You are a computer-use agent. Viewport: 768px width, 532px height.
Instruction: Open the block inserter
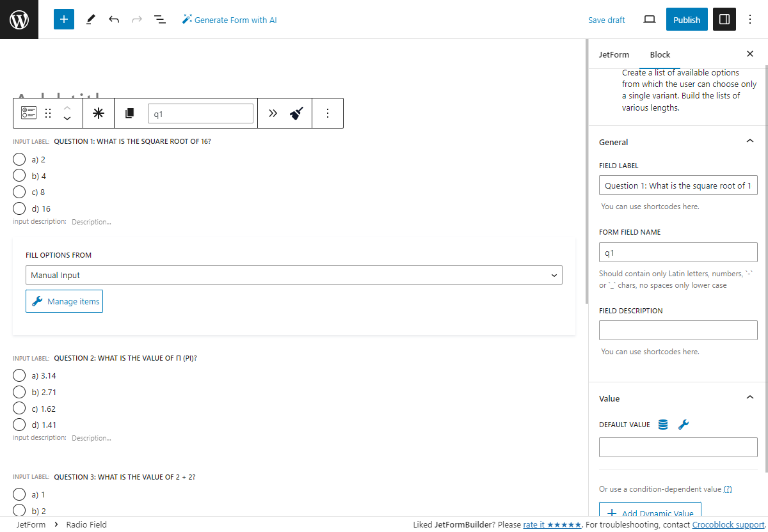[63, 19]
